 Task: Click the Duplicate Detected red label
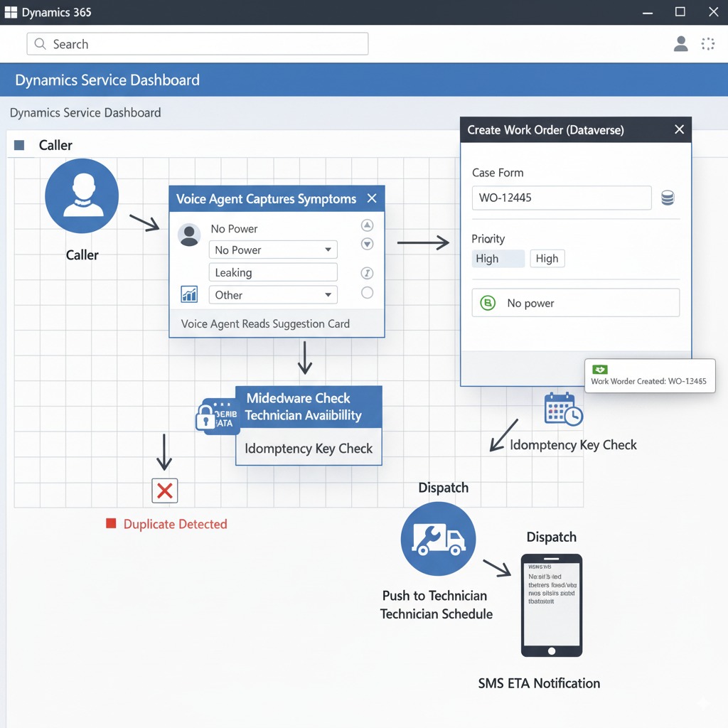pos(175,524)
